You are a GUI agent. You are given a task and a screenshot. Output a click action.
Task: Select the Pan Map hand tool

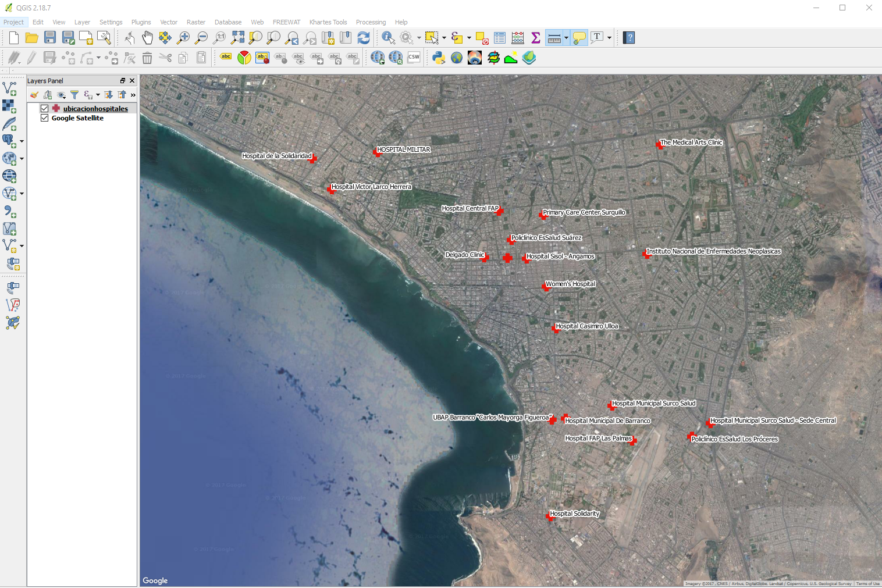tap(147, 38)
